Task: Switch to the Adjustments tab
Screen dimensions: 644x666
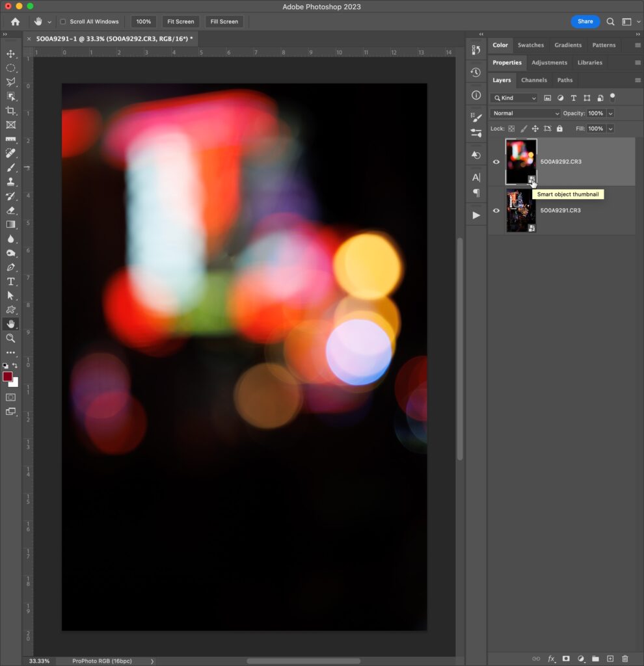Action: (x=549, y=62)
